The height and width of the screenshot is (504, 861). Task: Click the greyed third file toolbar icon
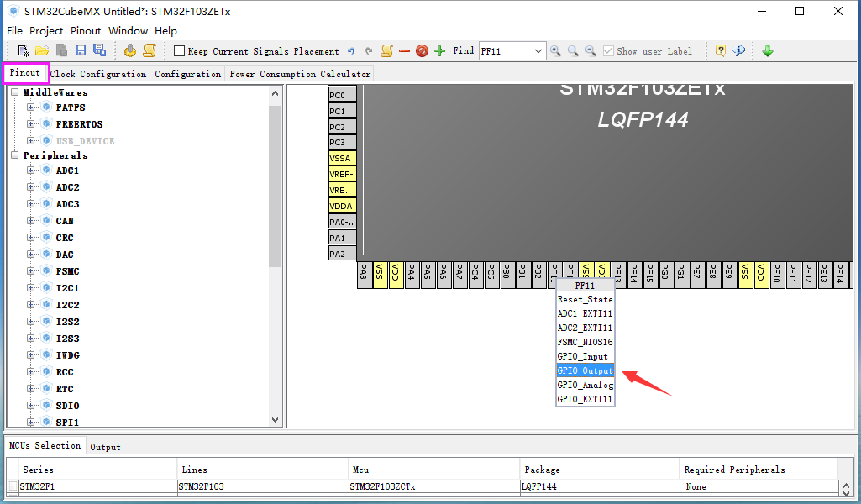[x=62, y=51]
